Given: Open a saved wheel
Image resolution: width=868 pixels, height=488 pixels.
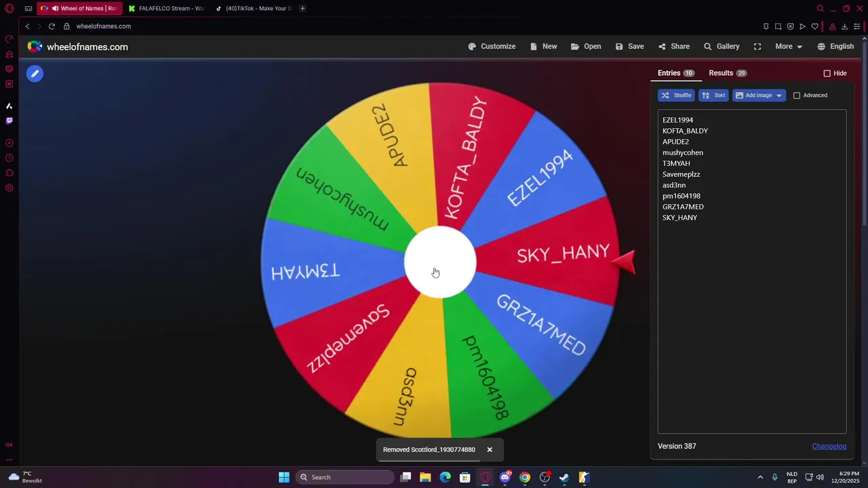Looking at the screenshot, I should pyautogui.click(x=586, y=46).
